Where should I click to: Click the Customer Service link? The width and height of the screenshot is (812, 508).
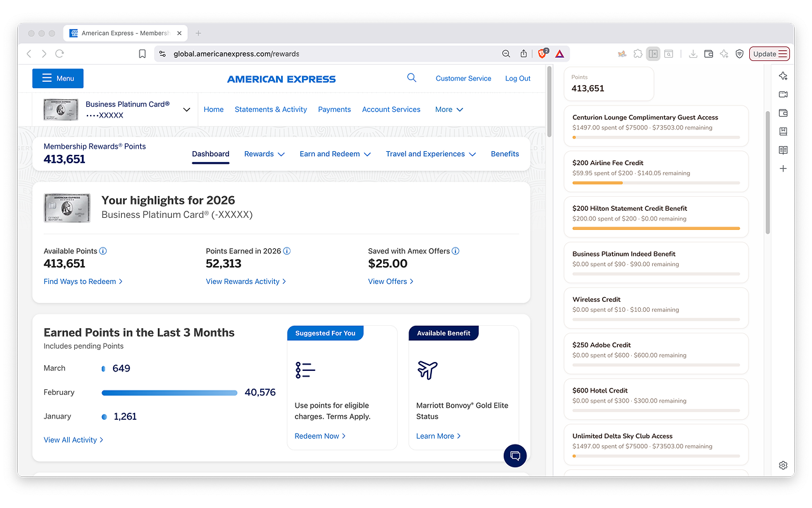[464, 78]
